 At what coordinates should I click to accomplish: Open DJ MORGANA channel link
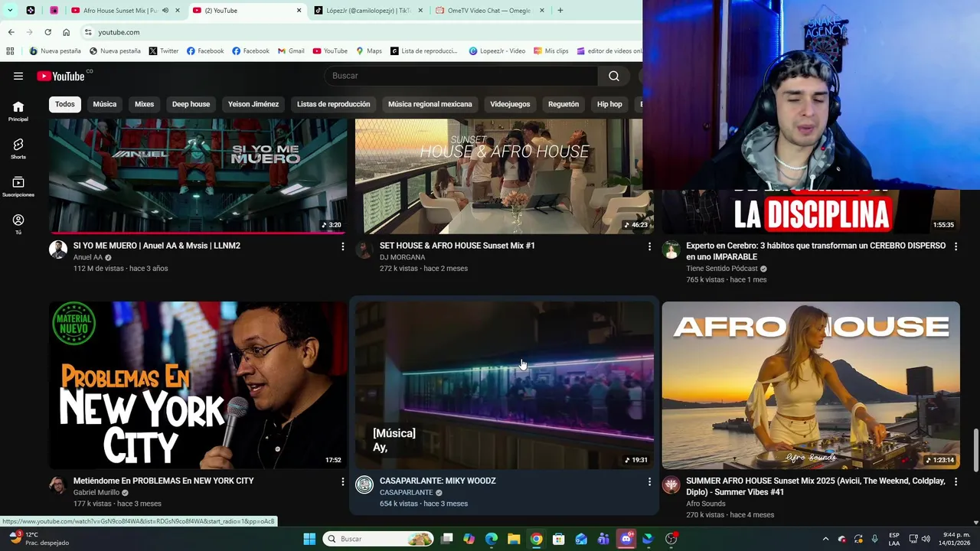point(402,257)
